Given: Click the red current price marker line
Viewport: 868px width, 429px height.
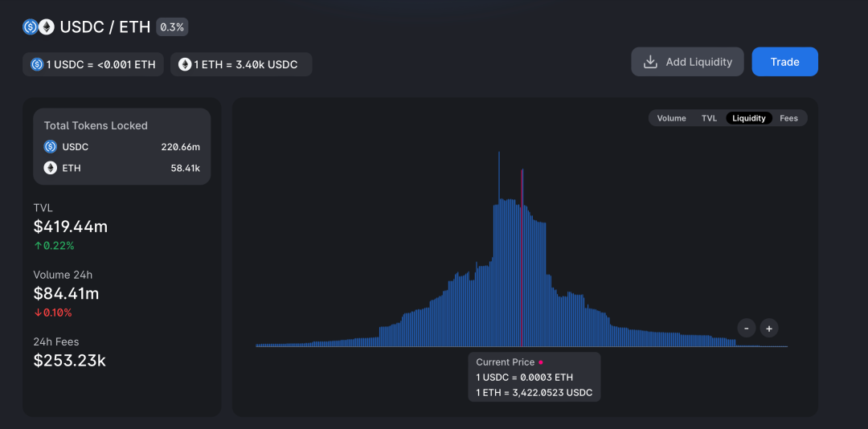Looking at the screenshot, I should (522, 258).
